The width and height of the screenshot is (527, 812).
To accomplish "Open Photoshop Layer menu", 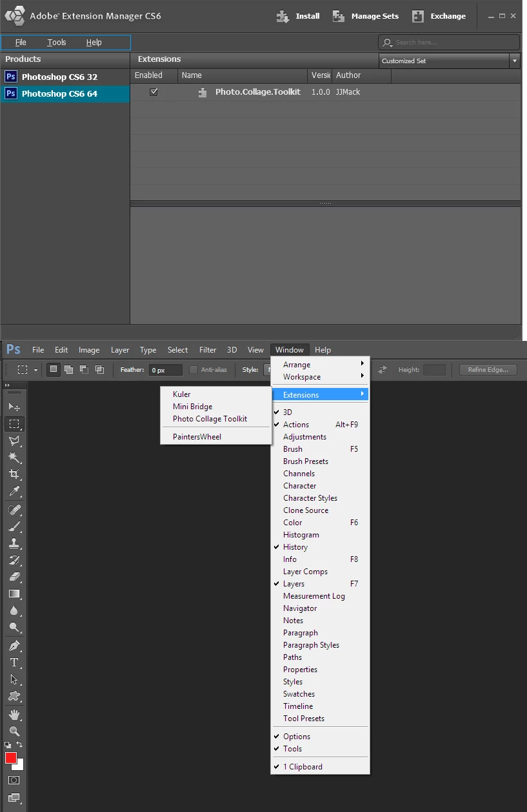I will [x=120, y=350].
